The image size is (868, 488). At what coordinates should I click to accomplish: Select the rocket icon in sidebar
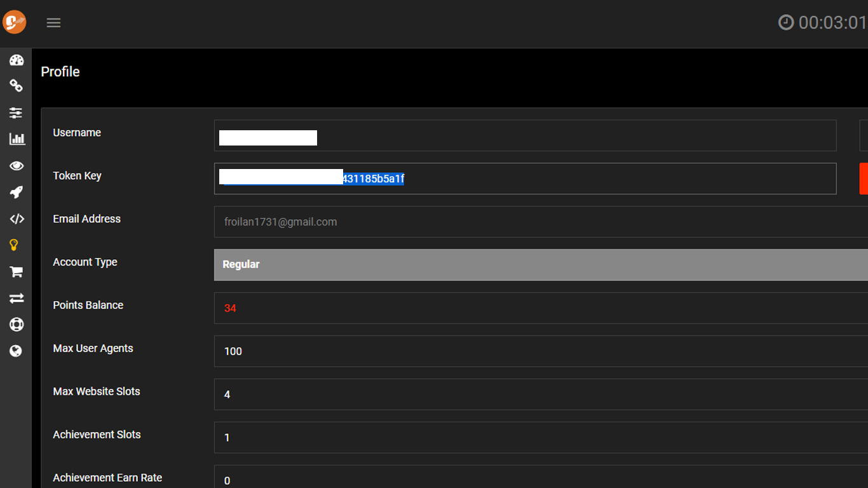tap(17, 192)
